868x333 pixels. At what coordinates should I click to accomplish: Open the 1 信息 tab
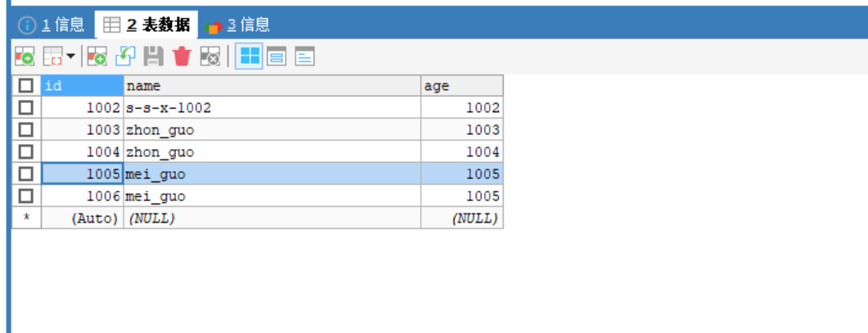pyautogui.click(x=52, y=25)
